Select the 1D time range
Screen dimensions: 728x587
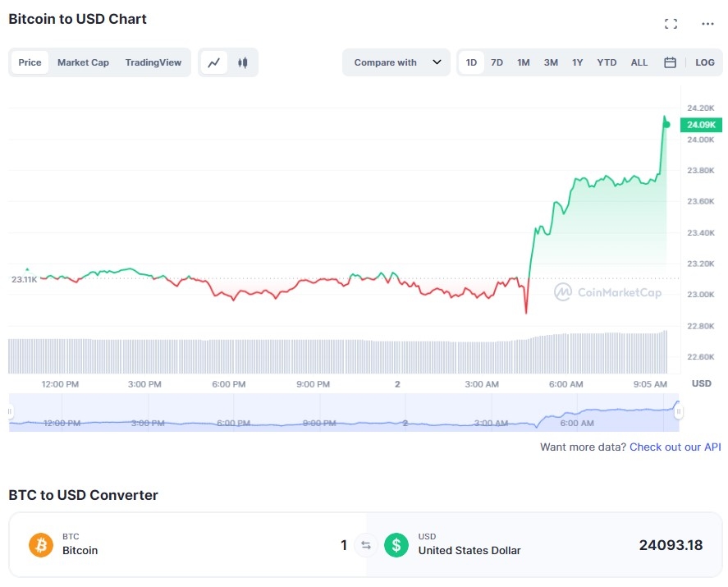(471, 62)
